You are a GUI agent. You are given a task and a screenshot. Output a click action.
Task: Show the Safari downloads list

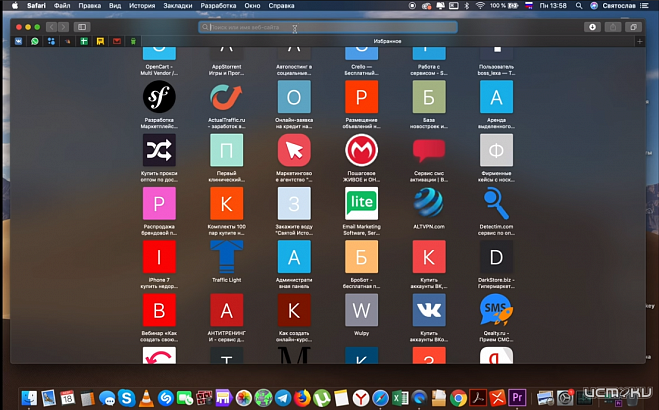coord(592,27)
